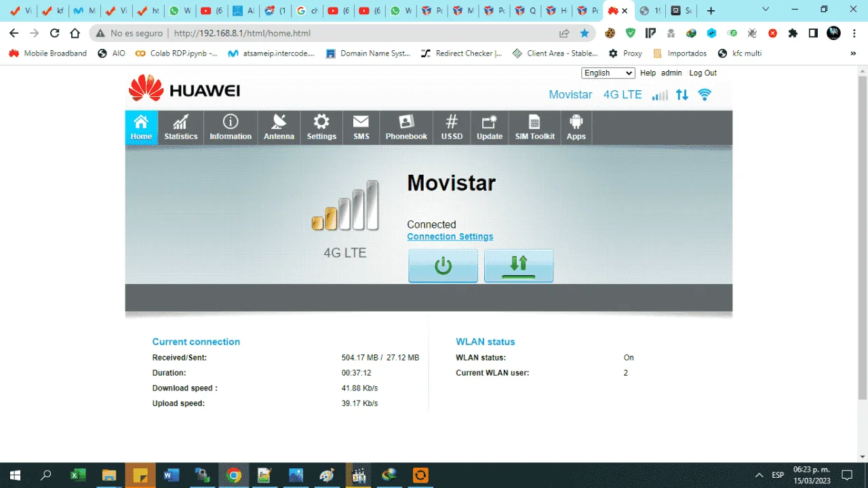Open the Colab RDP.ipynb bookmark
Screen dimensions: 868x488
pyautogui.click(x=177, y=53)
